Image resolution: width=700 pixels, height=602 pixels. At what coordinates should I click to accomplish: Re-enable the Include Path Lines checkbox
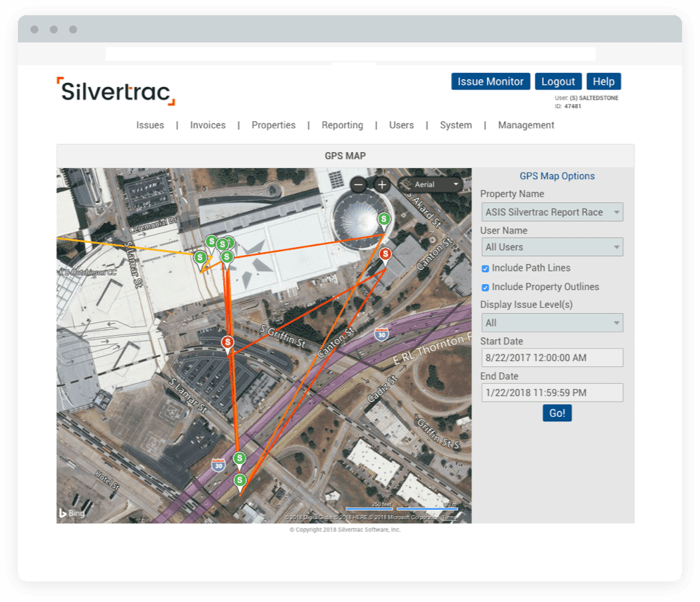click(x=485, y=268)
